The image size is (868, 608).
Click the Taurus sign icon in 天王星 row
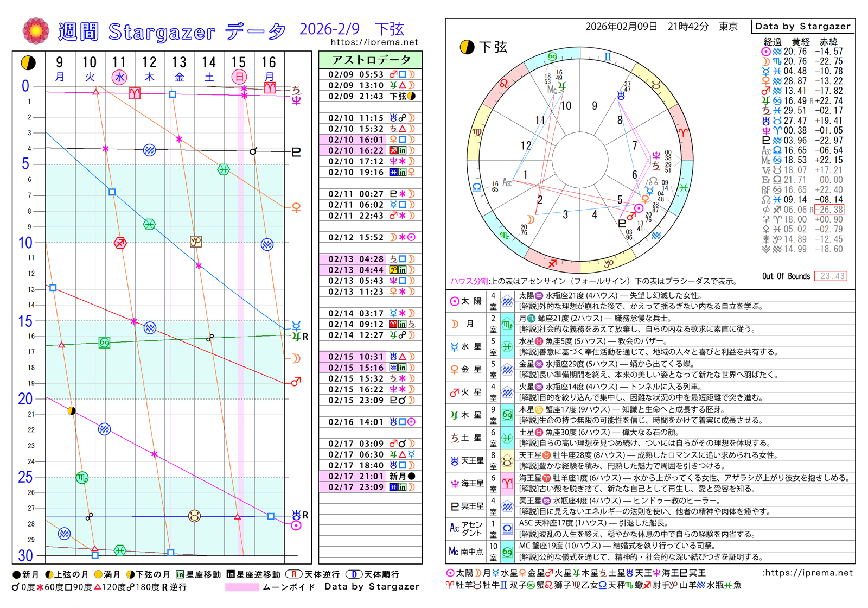(507, 460)
